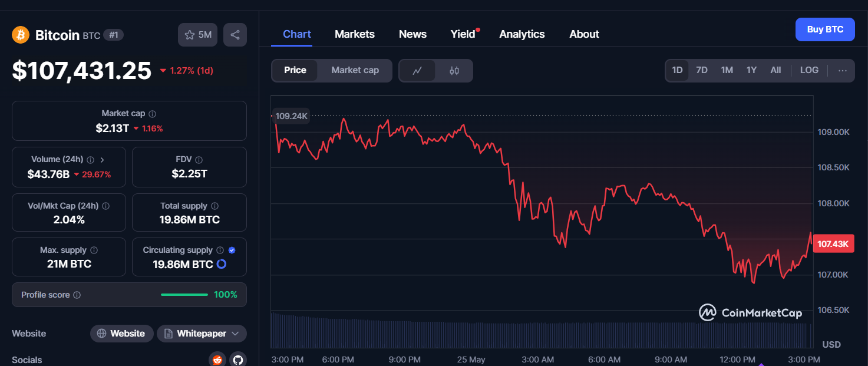The width and height of the screenshot is (868, 366).
Task: Open the Website link button
Action: pos(121,334)
